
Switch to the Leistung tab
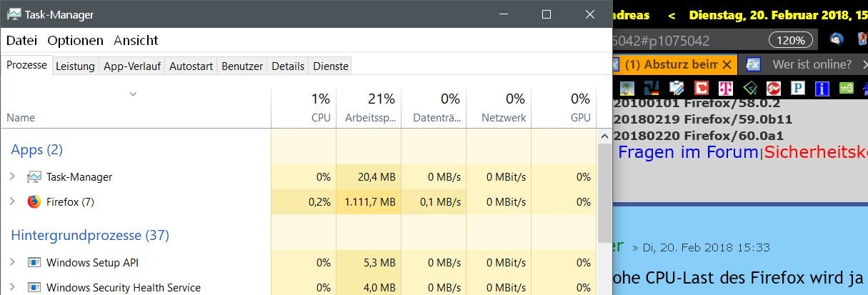tap(75, 66)
